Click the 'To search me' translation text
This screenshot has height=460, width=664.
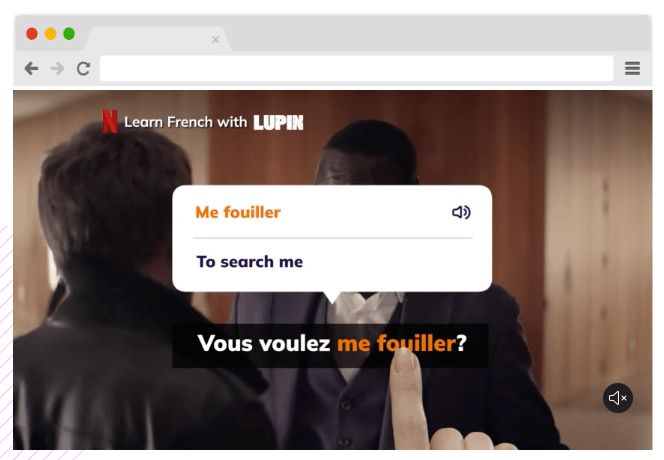click(x=249, y=262)
